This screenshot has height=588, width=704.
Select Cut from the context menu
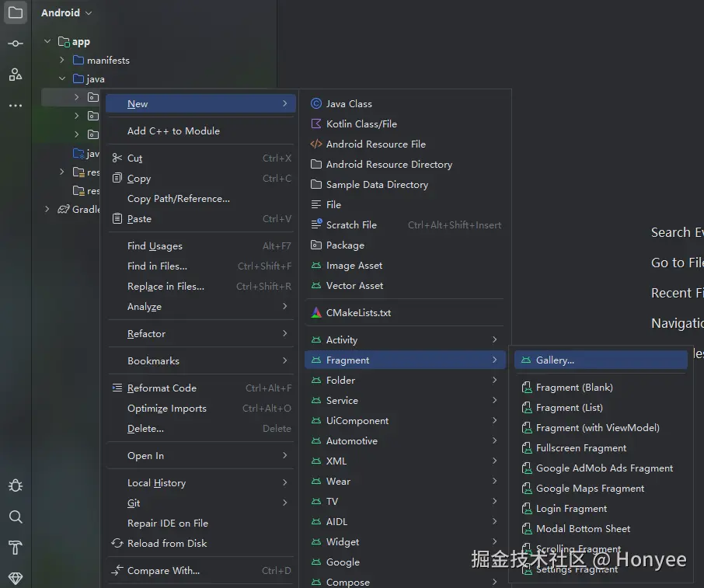click(200, 158)
